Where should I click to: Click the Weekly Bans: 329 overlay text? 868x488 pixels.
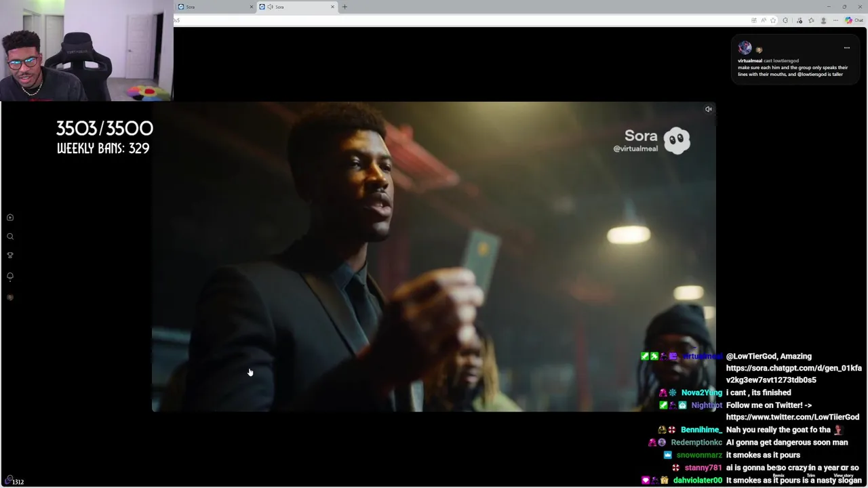pyautogui.click(x=103, y=148)
